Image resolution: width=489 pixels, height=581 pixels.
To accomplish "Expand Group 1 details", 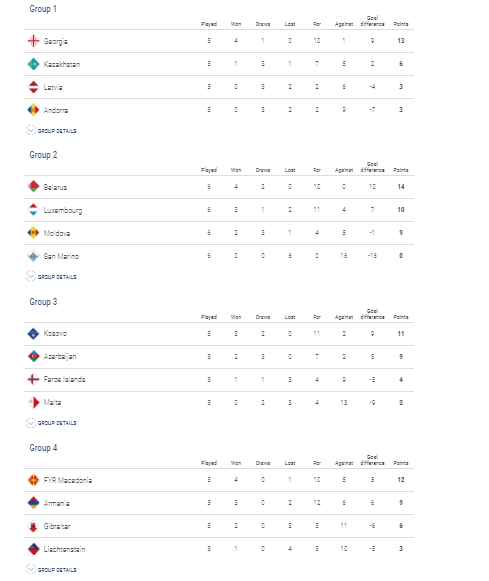I will pos(51,130).
